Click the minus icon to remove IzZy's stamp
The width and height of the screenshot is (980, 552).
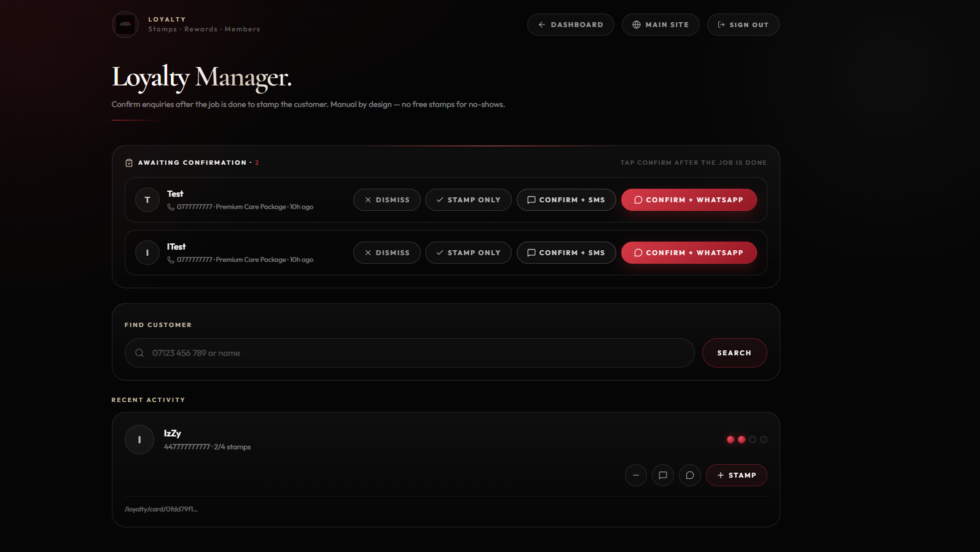point(636,475)
